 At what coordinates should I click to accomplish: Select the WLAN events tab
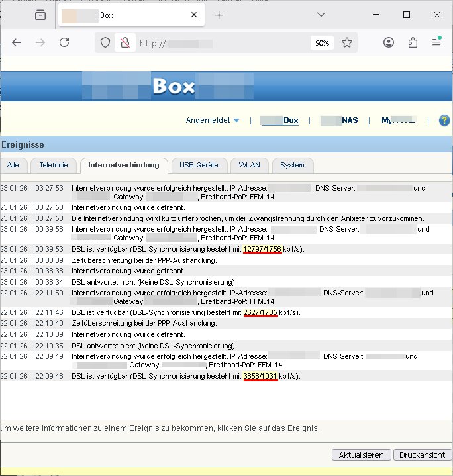coord(249,165)
